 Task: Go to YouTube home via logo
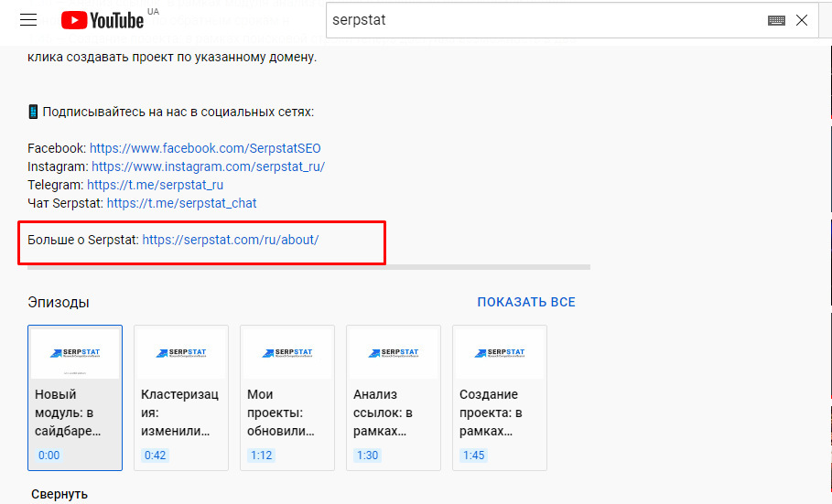pos(103,20)
